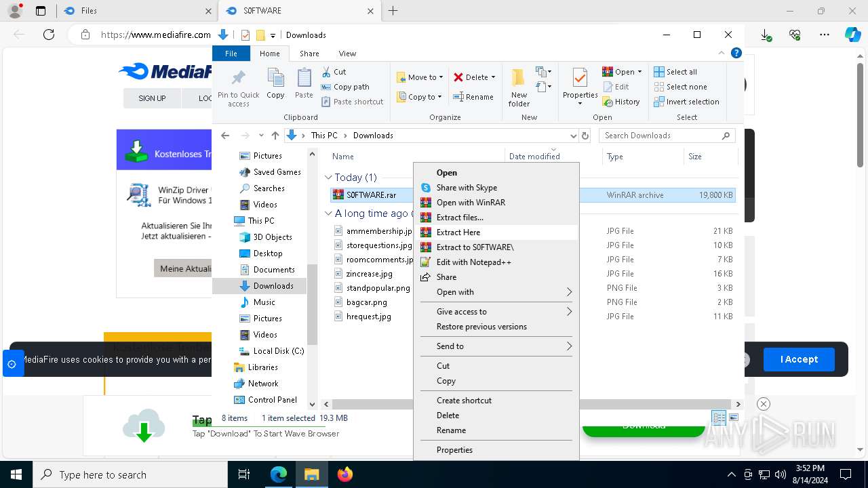This screenshot has width=868, height=488.
Task: Expand the address bar history dropdown
Action: 574,136
